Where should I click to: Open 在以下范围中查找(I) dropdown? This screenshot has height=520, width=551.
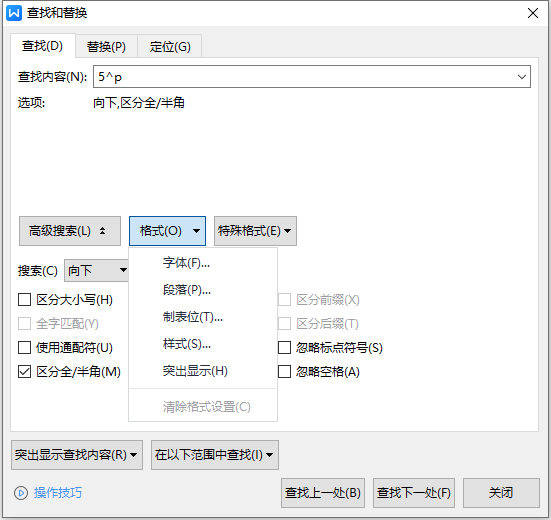(215, 455)
